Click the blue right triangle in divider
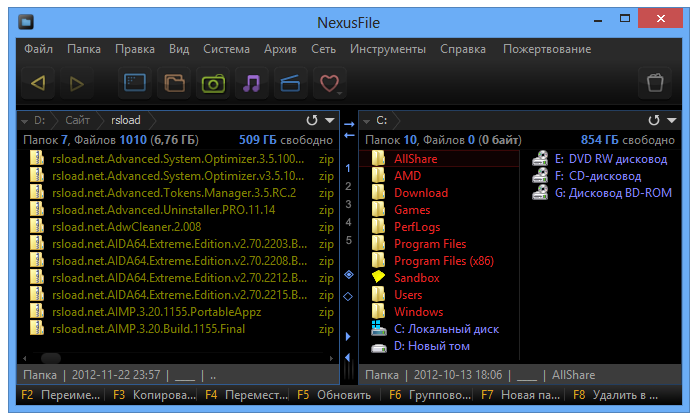The image size is (690, 413). (x=348, y=336)
